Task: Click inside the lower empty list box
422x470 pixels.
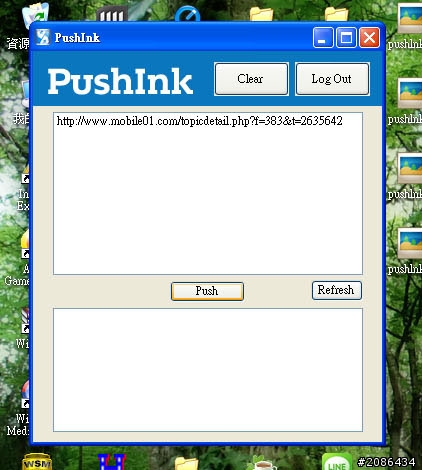Action: click(208, 370)
